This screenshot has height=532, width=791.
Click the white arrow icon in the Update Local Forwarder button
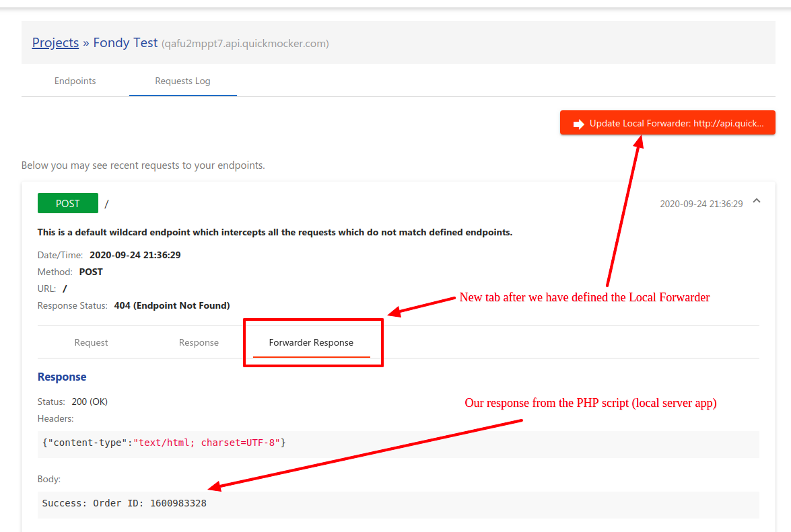pos(580,122)
